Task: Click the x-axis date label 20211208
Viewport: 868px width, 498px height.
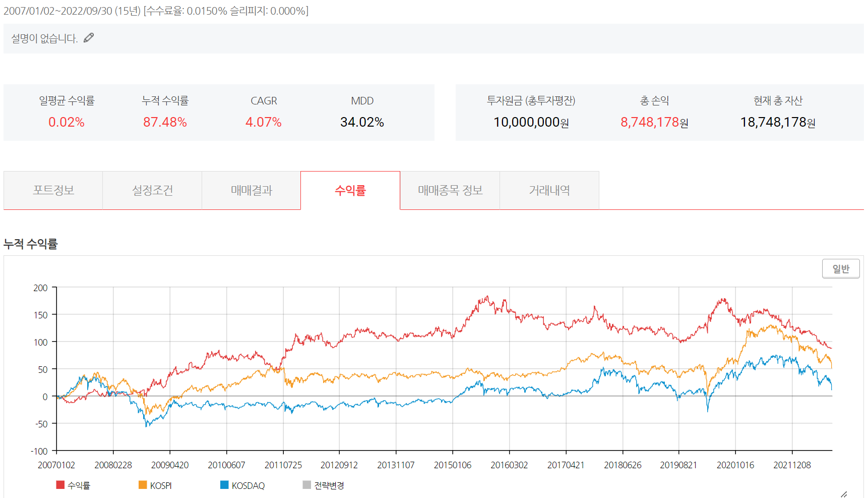Action: (x=792, y=465)
